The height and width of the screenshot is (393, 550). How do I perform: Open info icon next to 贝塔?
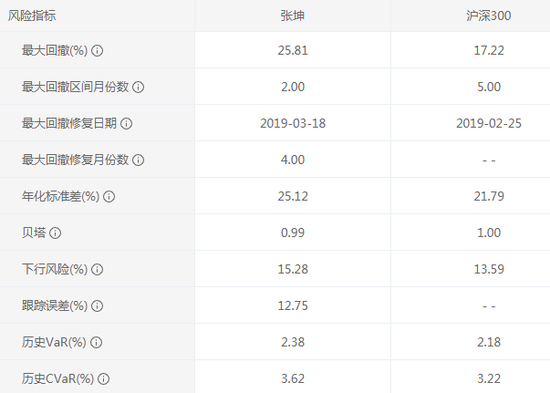(55, 233)
